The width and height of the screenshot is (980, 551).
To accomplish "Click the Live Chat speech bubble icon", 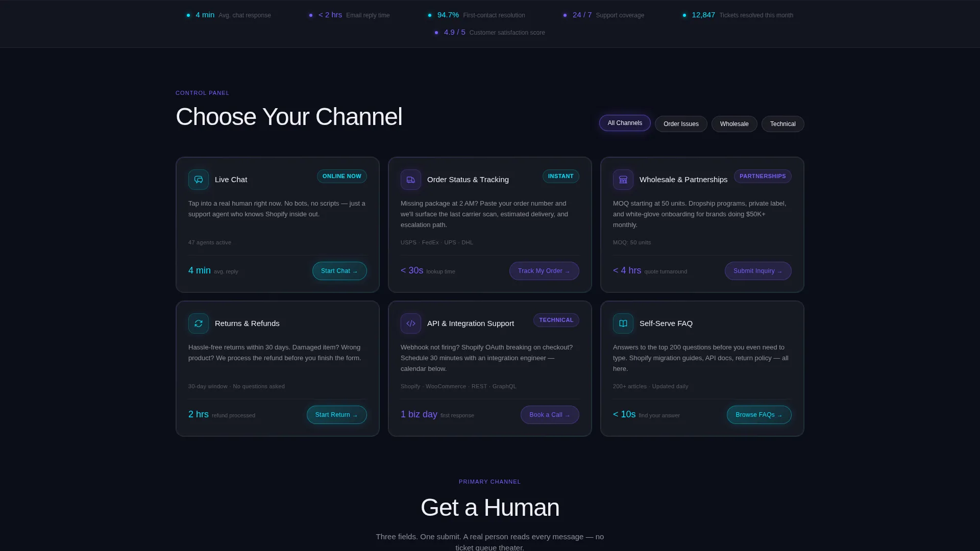I will [x=199, y=180].
